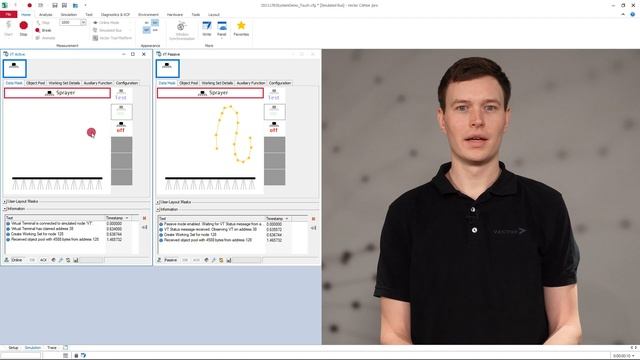Open the Configuration tab in VT Passive
The width and height of the screenshot is (640, 360).
[280, 83]
